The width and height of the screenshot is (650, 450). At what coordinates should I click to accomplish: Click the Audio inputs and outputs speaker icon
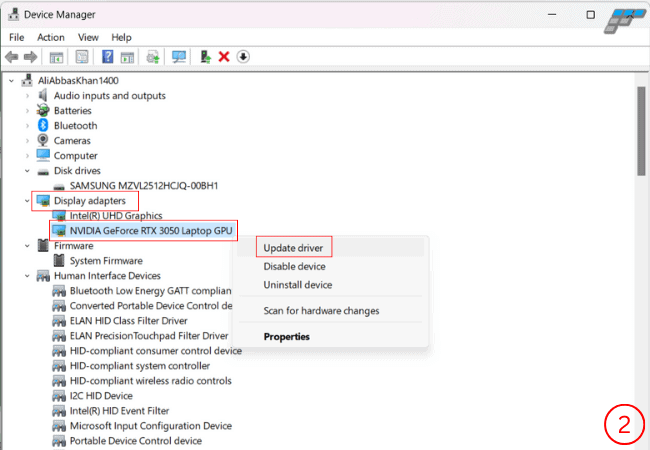43,95
